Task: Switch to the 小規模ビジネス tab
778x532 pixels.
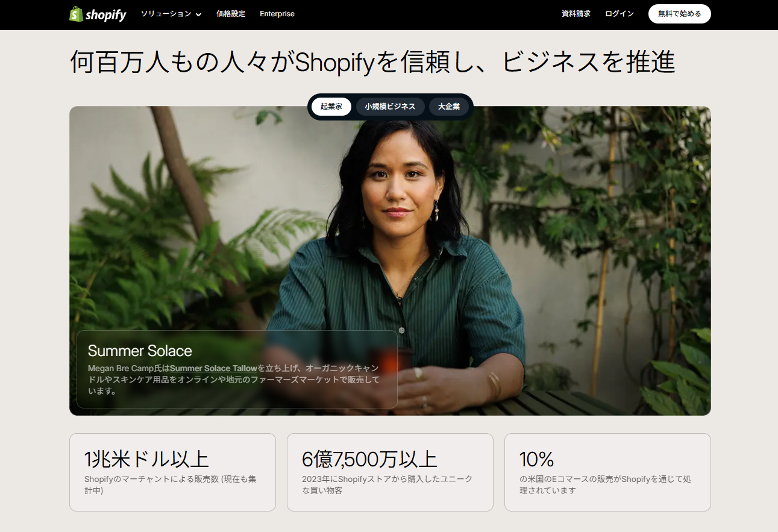Action: [x=390, y=107]
